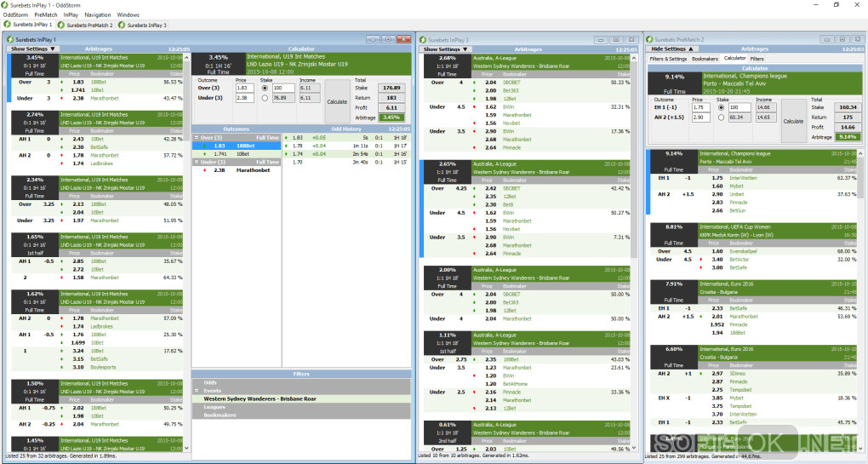Click the Surebets PreMatch 2 tab lightning icon

pyautogui.click(x=61, y=25)
